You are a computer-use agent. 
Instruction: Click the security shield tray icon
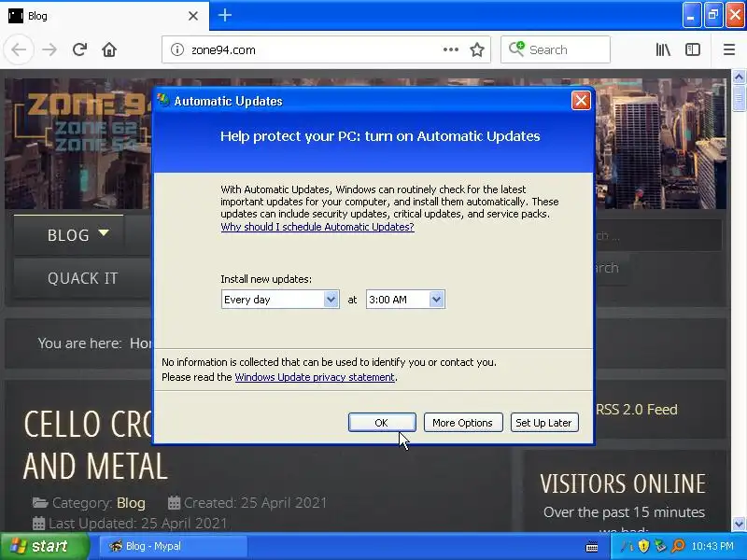click(643, 546)
